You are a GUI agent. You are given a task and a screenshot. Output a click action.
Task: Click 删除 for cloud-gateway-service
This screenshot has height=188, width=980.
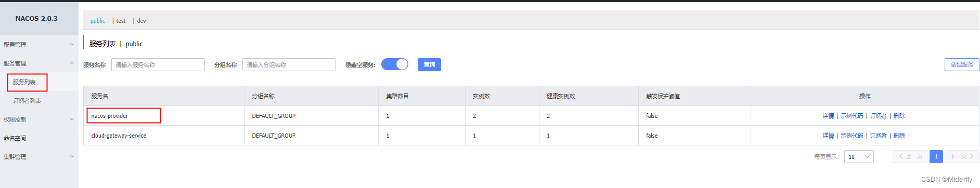899,136
